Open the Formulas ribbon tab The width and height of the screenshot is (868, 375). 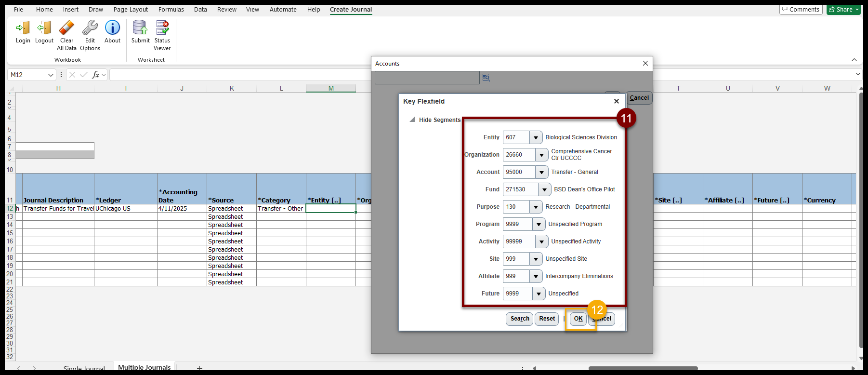171,9
